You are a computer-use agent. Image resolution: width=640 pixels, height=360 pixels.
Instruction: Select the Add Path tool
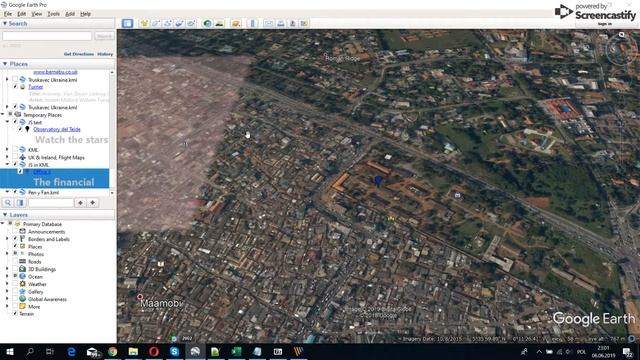coord(167,23)
